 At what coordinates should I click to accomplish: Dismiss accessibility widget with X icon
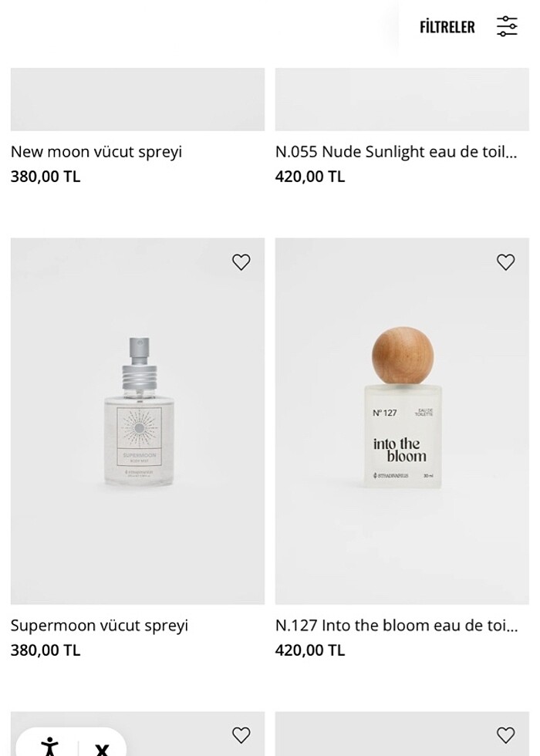pyautogui.click(x=102, y=748)
